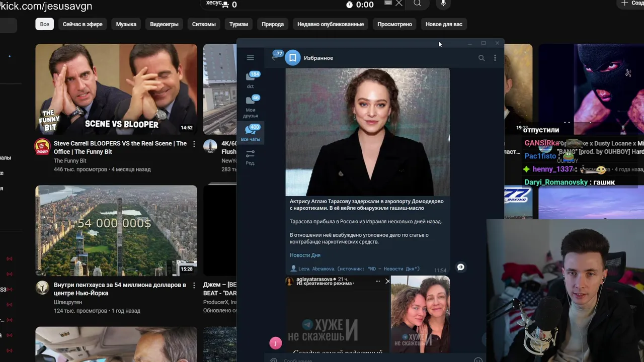Follow the Новости Дня link
The width and height of the screenshot is (644, 362).
[x=305, y=255]
